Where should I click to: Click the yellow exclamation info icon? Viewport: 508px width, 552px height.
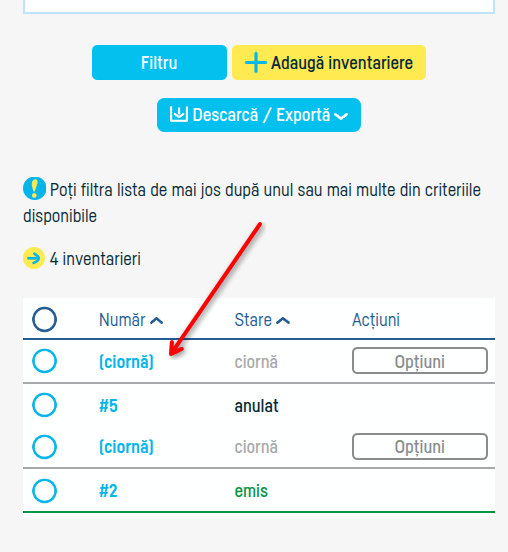(x=34, y=189)
